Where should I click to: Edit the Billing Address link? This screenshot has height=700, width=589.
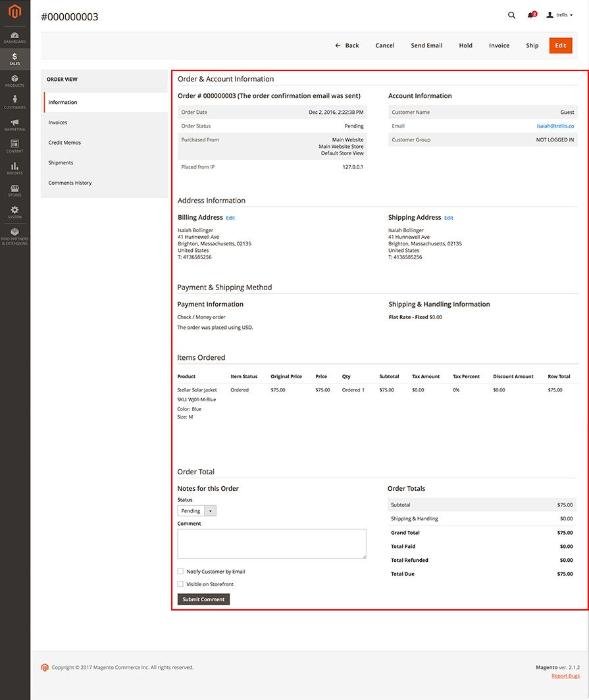pyautogui.click(x=230, y=217)
